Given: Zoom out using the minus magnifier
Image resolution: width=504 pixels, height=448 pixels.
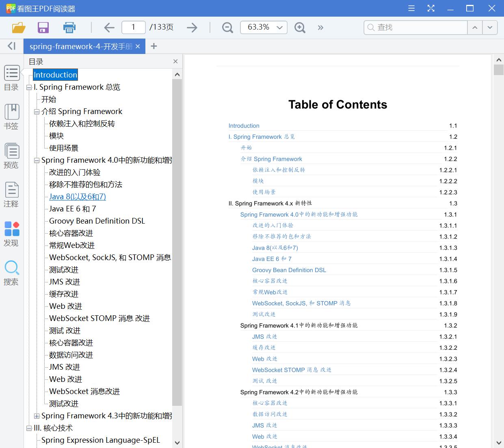Looking at the screenshot, I should (227, 28).
